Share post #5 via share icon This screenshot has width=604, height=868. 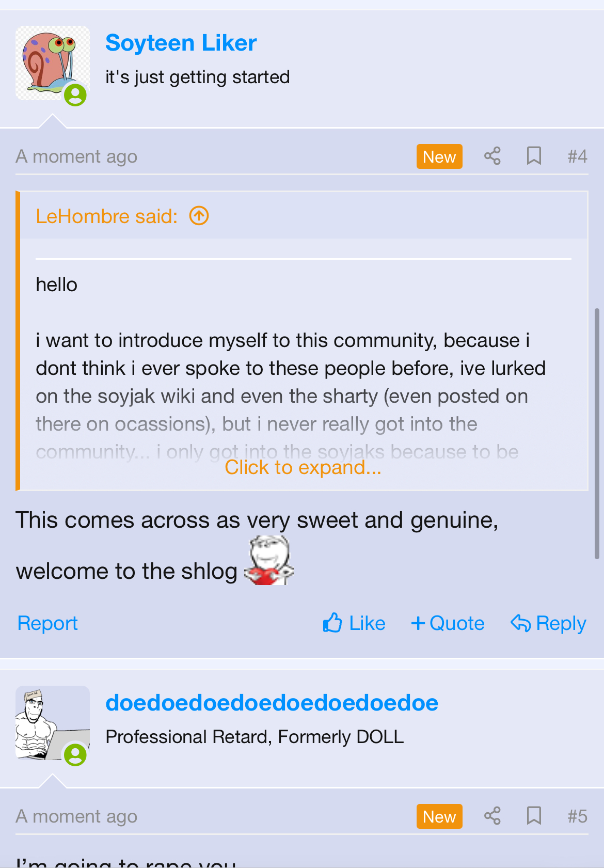point(492,816)
